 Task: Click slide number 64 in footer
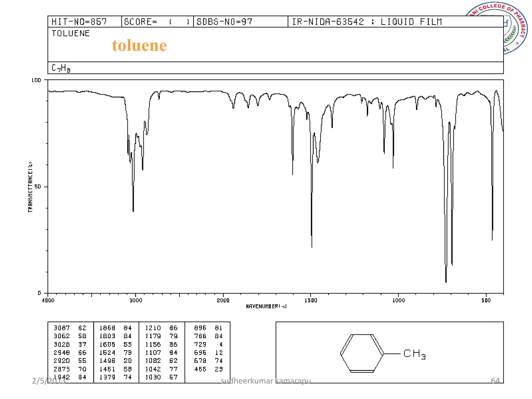[495, 381]
